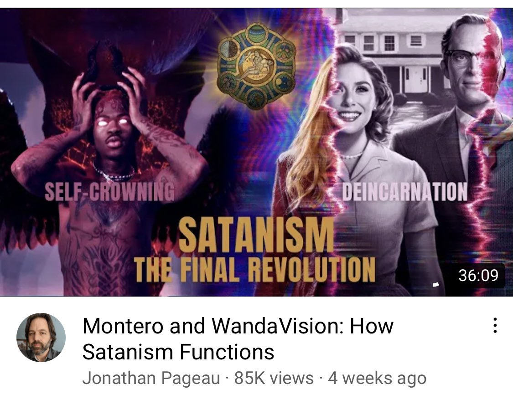Viewport: 513px width, 420px height.
Task: Click the SELF-CROWNING label on the thumbnail
Action: pos(109,191)
